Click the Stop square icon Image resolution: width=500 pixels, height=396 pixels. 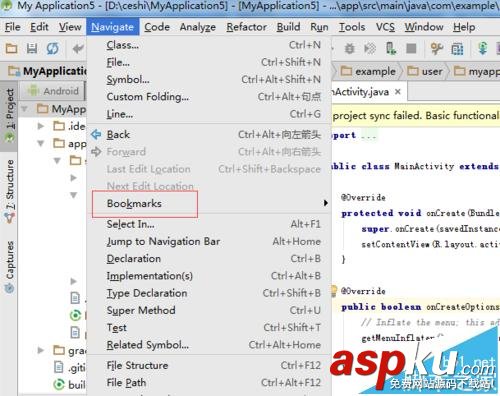click(411, 49)
